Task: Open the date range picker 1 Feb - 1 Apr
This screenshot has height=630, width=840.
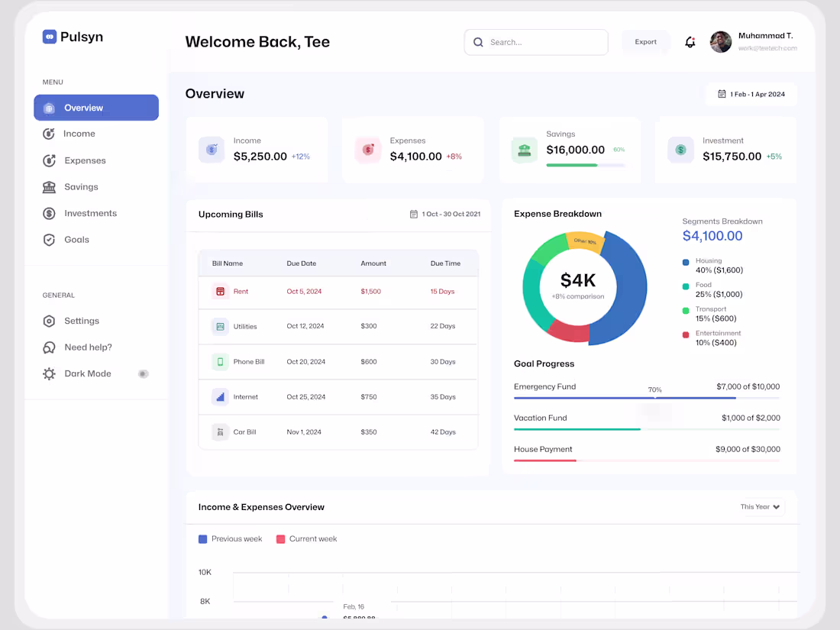Action: click(751, 93)
